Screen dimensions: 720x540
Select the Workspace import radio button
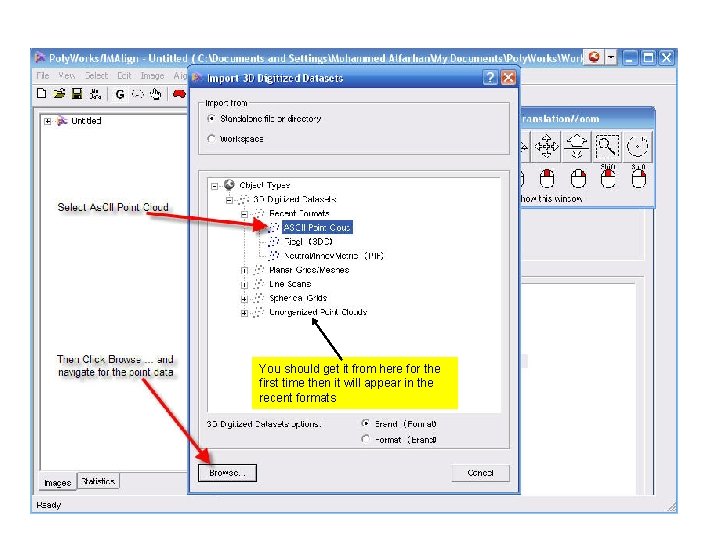pyautogui.click(x=211, y=138)
